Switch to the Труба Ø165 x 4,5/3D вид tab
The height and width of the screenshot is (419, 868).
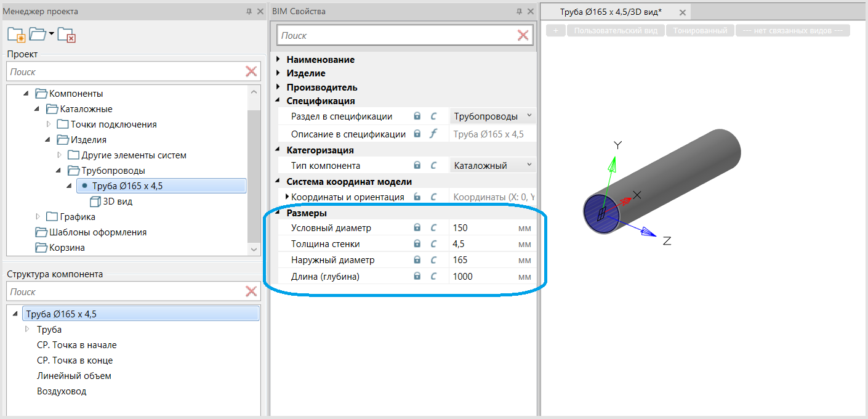pos(610,12)
